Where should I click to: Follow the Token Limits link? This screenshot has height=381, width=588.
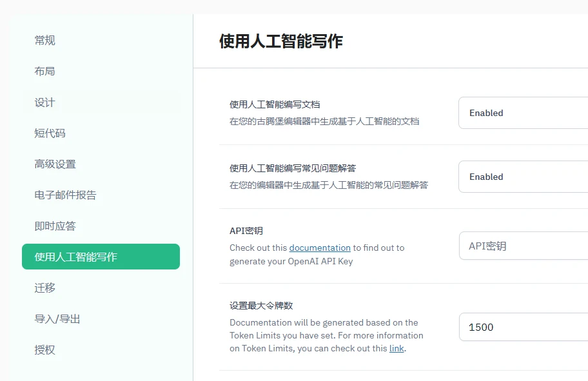396,348
